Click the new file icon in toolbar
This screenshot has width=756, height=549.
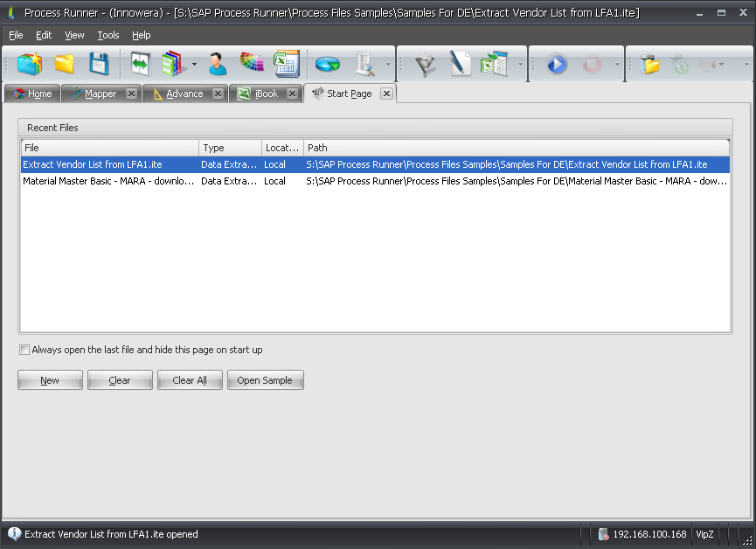point(30,64)
